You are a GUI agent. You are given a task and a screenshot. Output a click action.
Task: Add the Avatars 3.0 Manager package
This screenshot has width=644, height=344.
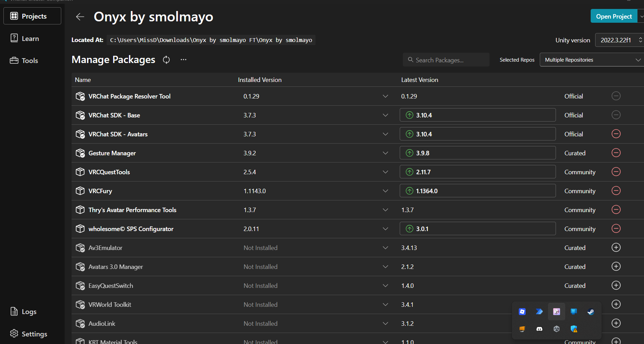[616, 266]
